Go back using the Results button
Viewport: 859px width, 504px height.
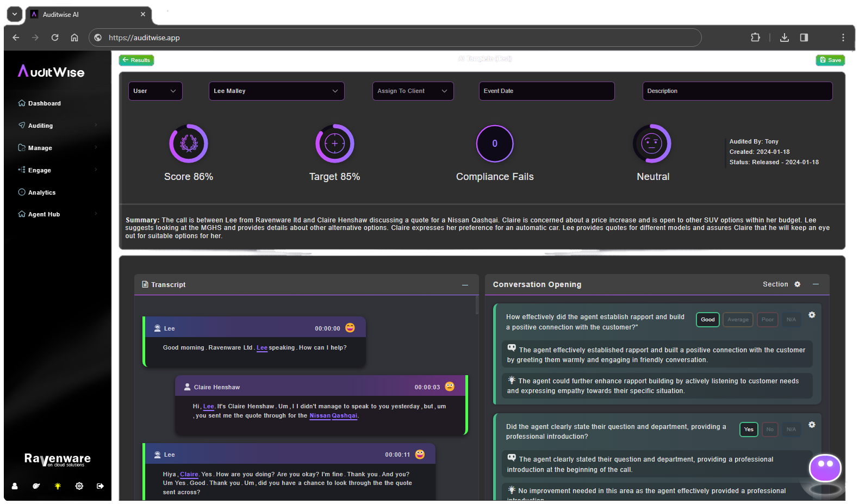pos(136,60)
